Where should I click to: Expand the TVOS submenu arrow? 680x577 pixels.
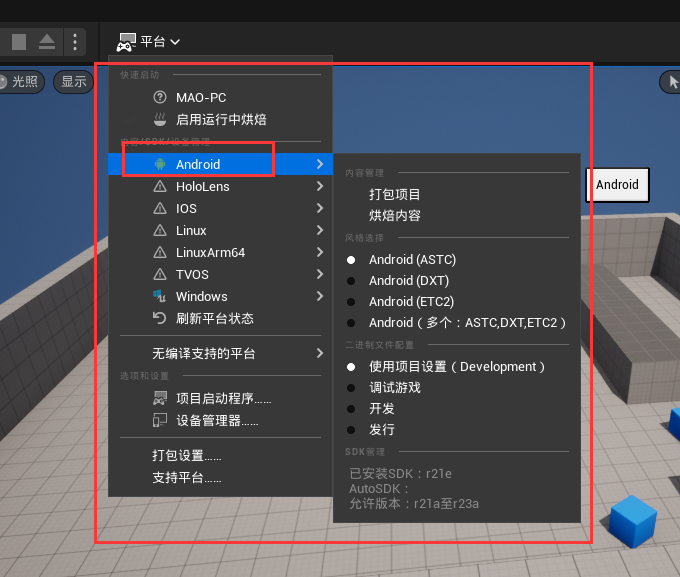[x=320, y=274]
